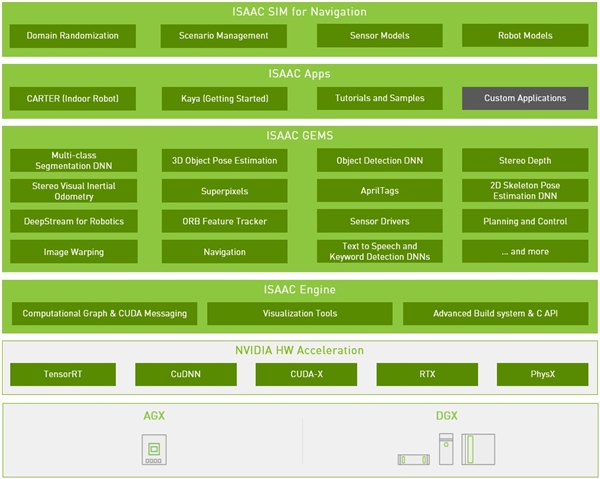Image resolution: width=600 pixels, height=479 pixels.
Task: Select the AprilTags box
Action: pos(380,191)
